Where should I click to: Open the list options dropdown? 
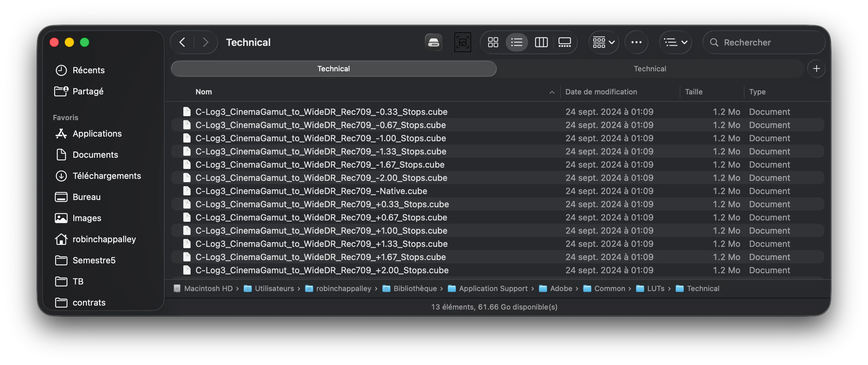point(675,43)
